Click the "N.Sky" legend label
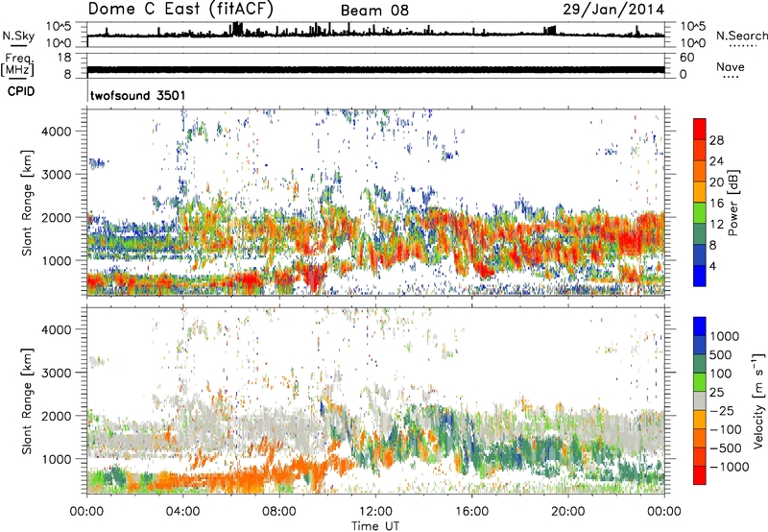The image size is (768, 532). tap(18, 36)
